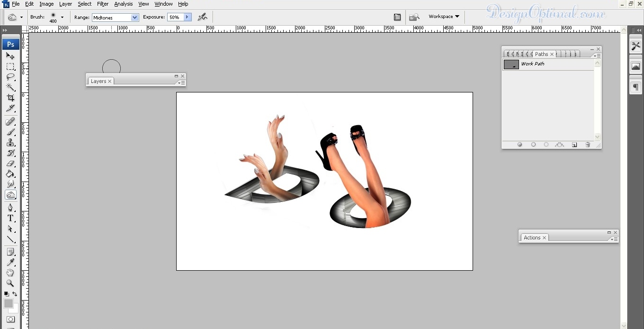This screenshot has height=329, width=644.
Task: Select the Move tool
Action: (x=10, y=56)
